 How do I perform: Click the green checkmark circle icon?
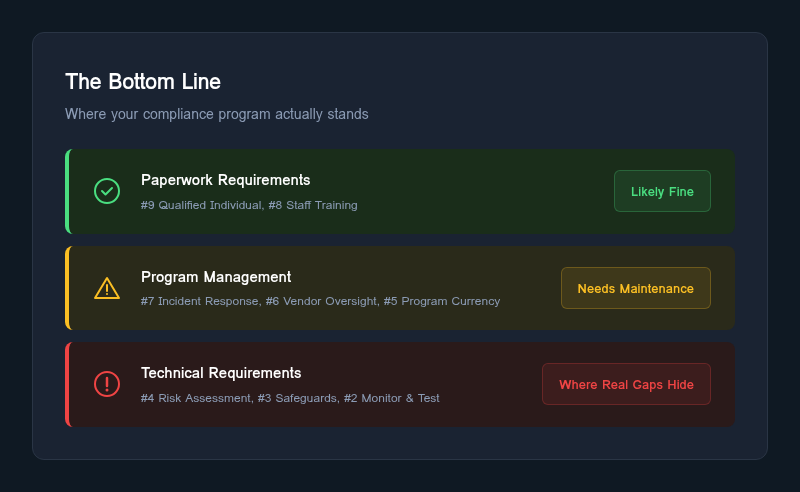(107, 191)
